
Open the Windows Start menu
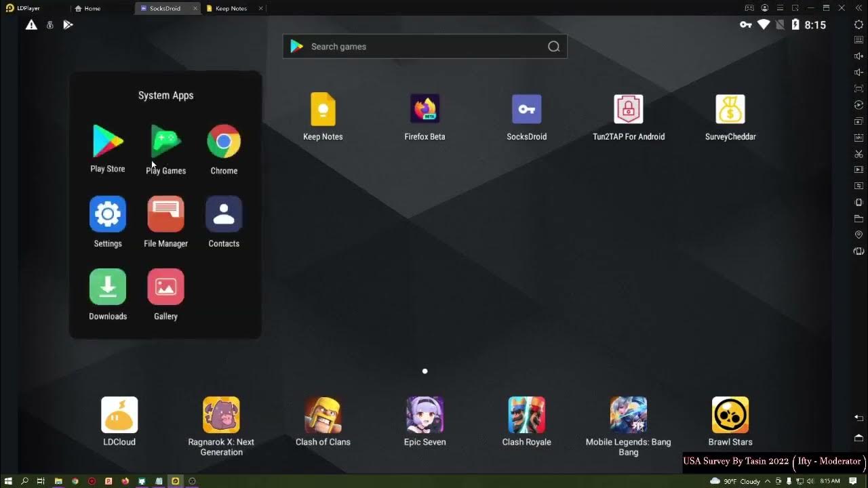click(8, 481)
